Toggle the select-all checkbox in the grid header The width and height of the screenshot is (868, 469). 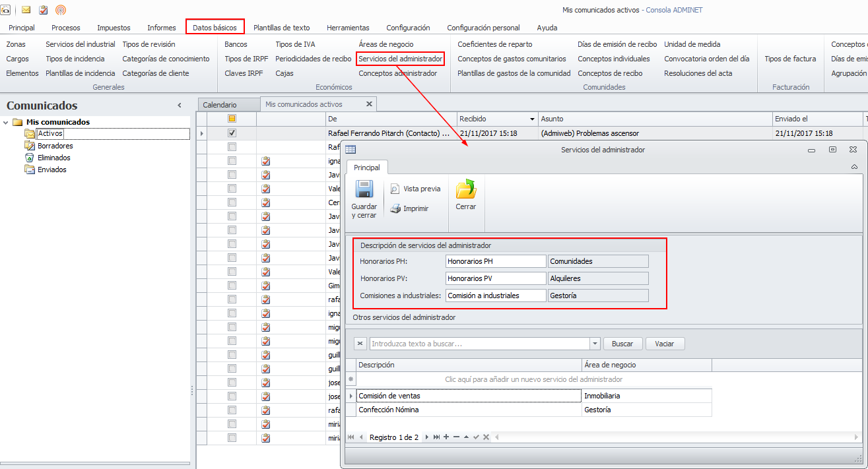pos(232,119)
